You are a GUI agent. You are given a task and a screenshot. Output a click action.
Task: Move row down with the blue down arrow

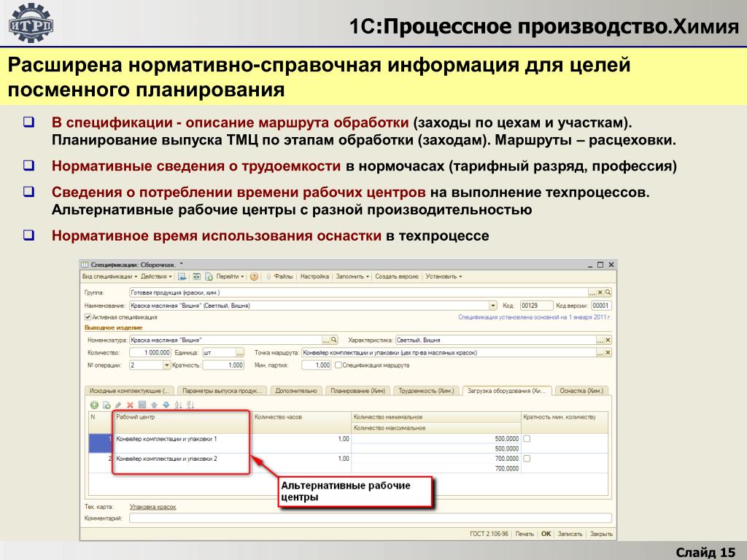(166, 405)
